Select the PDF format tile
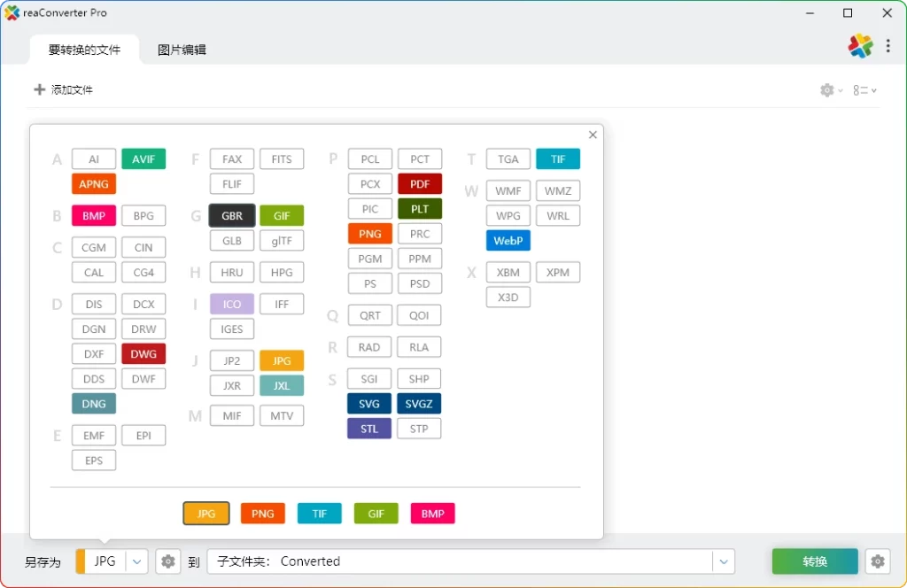Screen dimensions: 907x588 420,183
